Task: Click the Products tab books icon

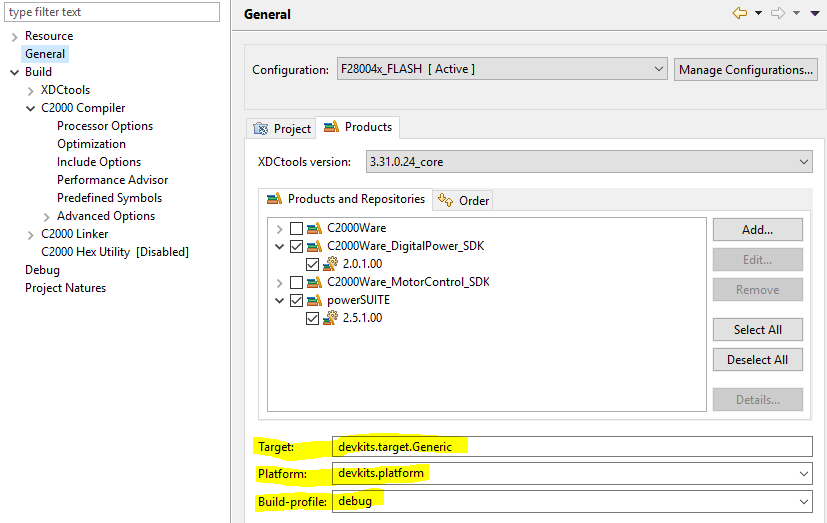Action: tap(331, 127)
